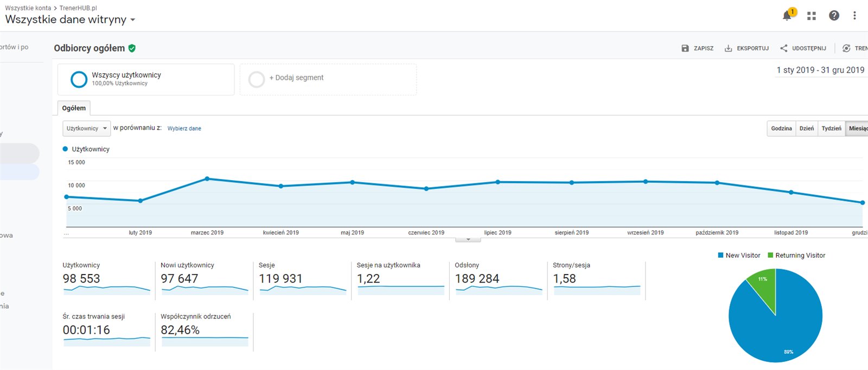Click the Dodaj segment button
Viewport: 868px width, 370px height.
[x=296, y=78]
